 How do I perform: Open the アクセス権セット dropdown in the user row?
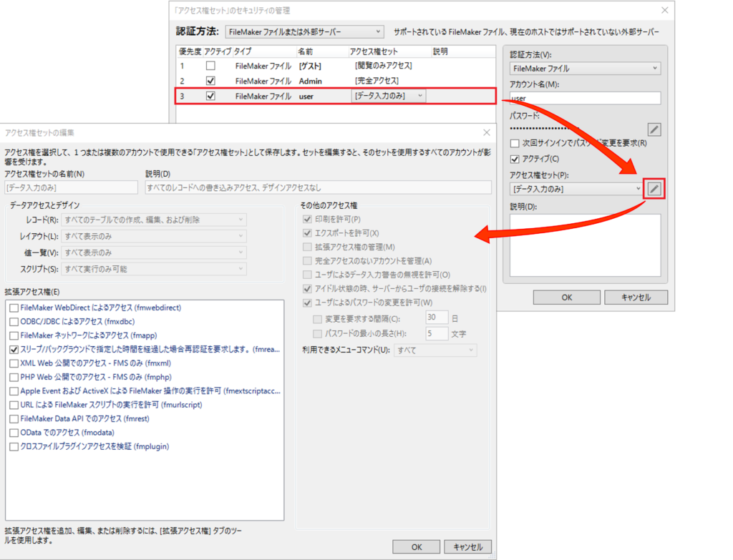tap(389, 96)
